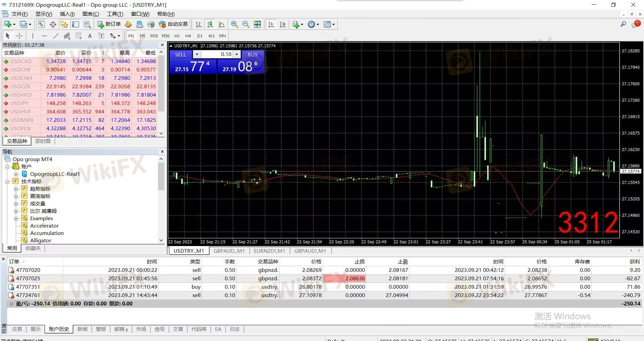Open the 工具(T) menu
This screenshot has height=341, width=644.
[x=115, y=14]
